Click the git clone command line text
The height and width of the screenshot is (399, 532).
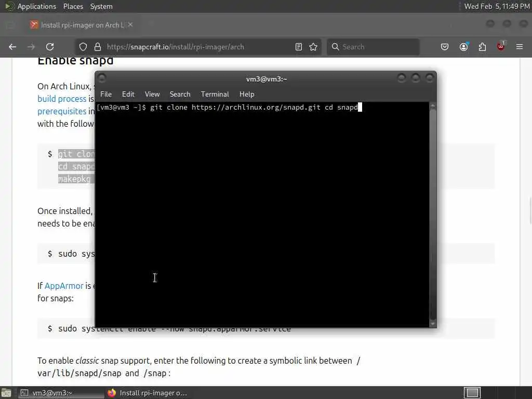click(x=254, y=108)
